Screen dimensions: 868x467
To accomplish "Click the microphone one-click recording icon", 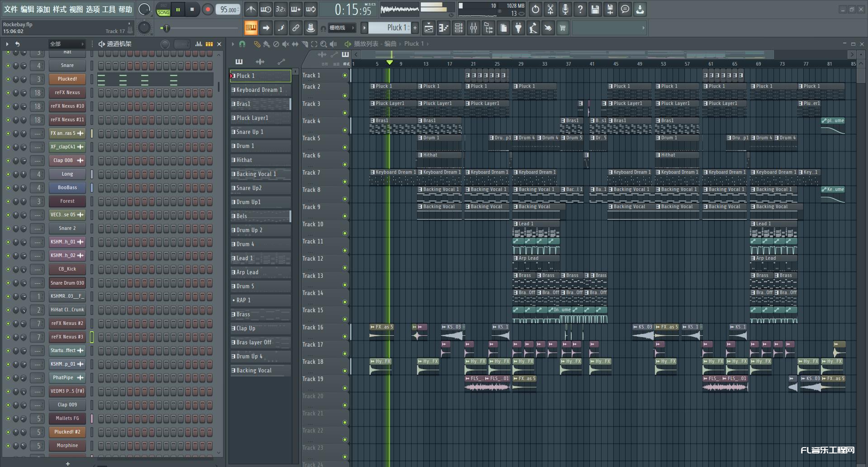I will (565, 9).
